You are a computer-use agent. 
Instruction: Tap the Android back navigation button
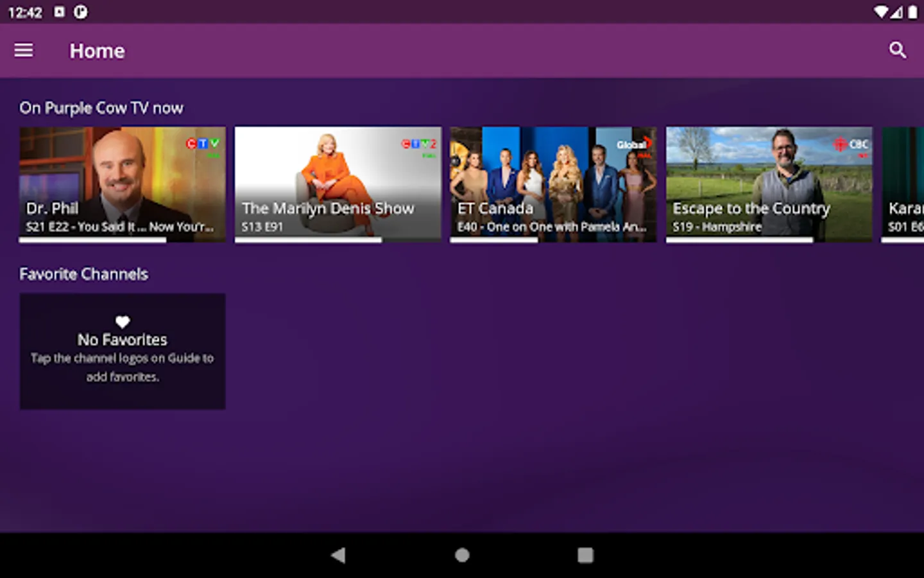[339, 555]
